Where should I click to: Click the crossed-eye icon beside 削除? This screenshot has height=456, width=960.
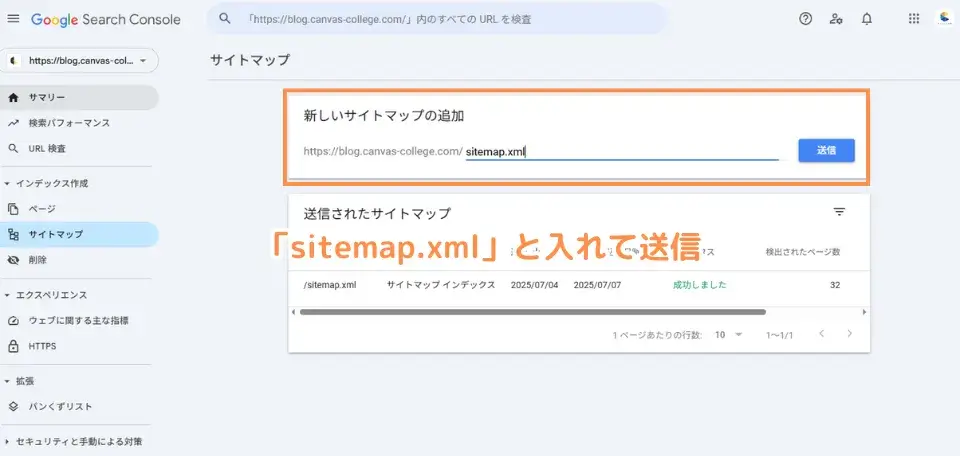(13, 260)
